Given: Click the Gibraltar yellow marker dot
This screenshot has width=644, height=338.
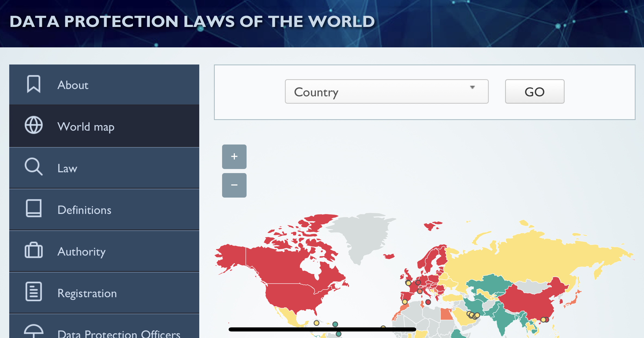Looking at the screenshot, I should pos(405,302).
